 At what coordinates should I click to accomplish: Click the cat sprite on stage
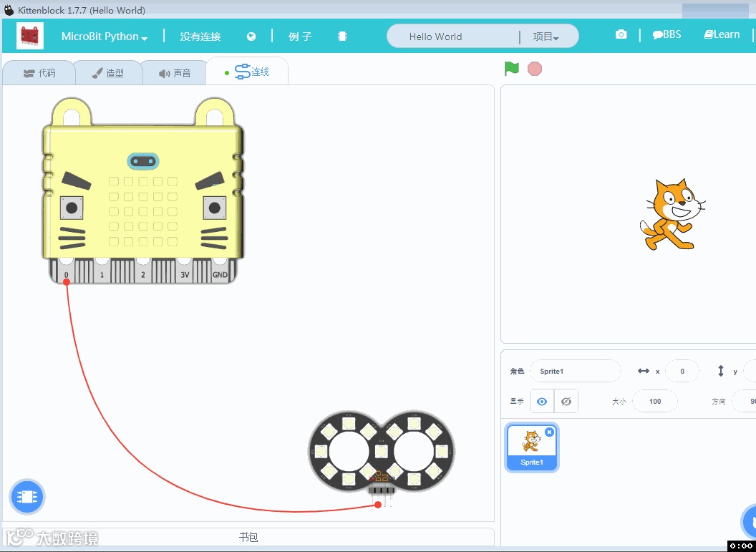(672, 215)
